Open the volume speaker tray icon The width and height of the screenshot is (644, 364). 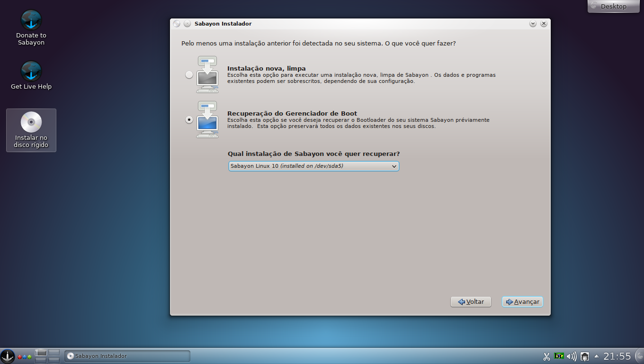[572, 356]
